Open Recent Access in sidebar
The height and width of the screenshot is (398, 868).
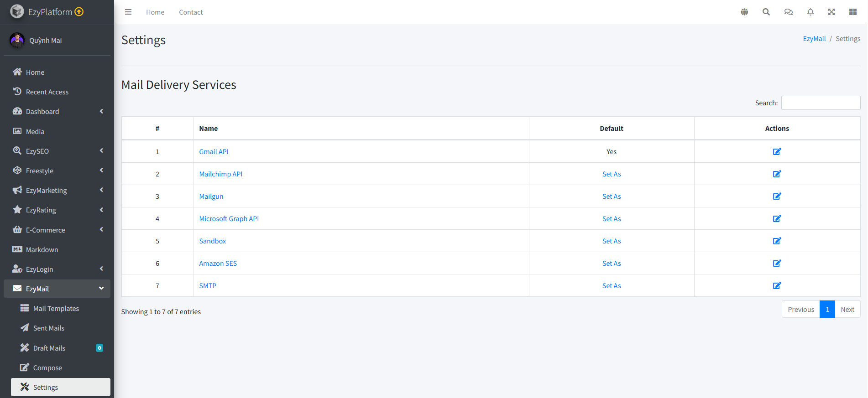(x=57, y=92)
